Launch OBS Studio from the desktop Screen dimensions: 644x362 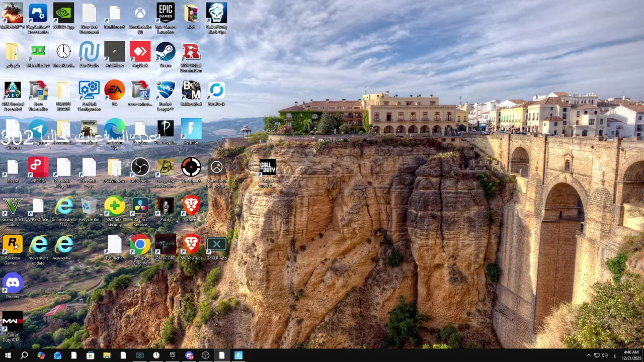[140, 170]
